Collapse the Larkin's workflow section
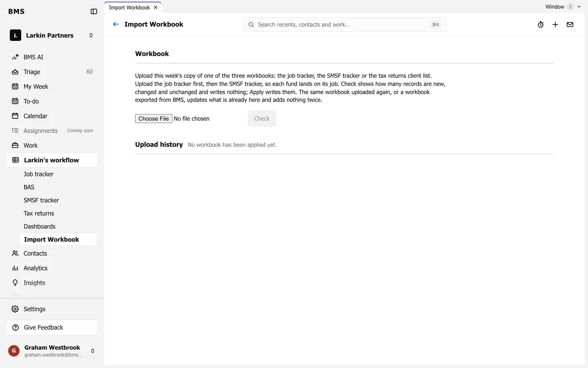588x368 pixels. tap(52, 160)
